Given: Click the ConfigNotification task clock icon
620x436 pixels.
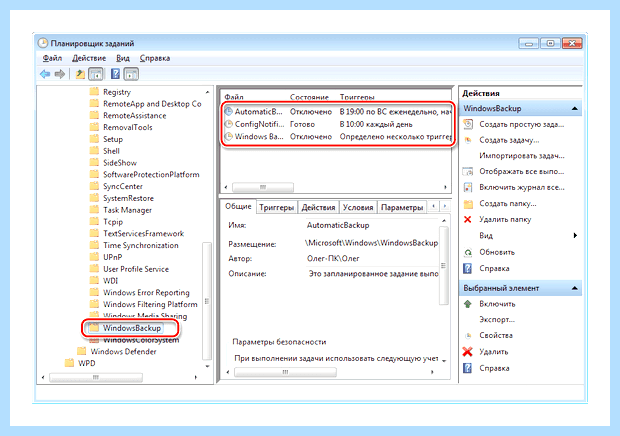Looking at the screenshot, I should (229, 124).
